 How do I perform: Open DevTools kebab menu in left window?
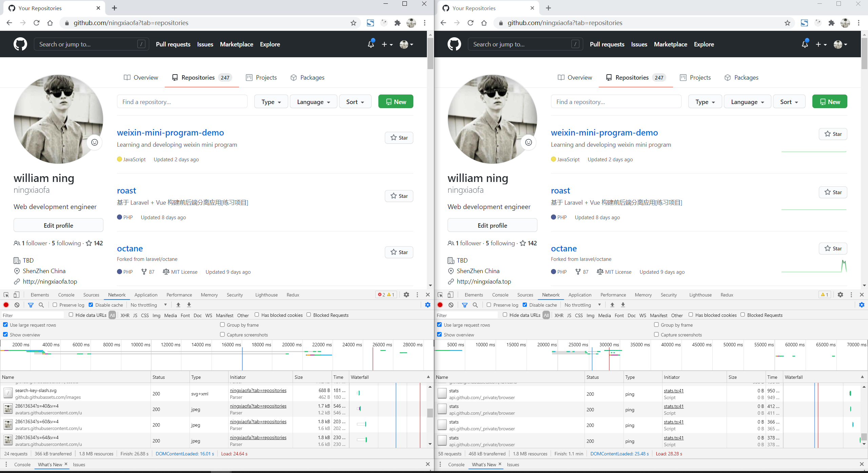417,295
